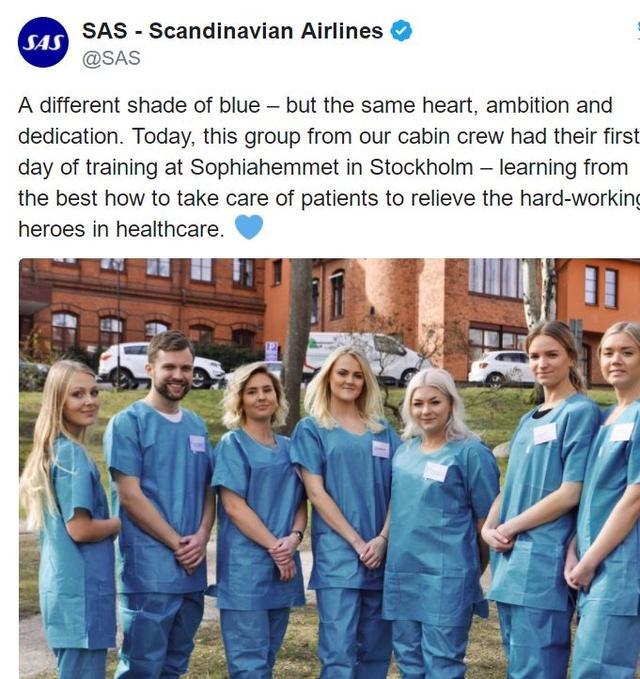Click the blue heart emoji after 'healthcare.'

coord(249,227)
